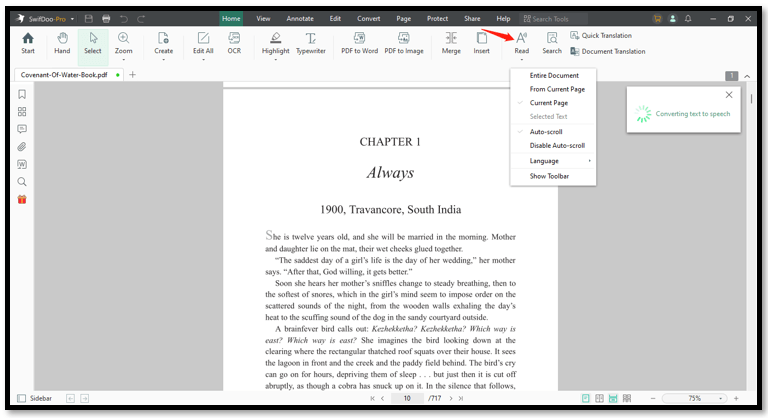Open the Protect tab
Screen dimensions: 768x418
click(x=437, y=19)
